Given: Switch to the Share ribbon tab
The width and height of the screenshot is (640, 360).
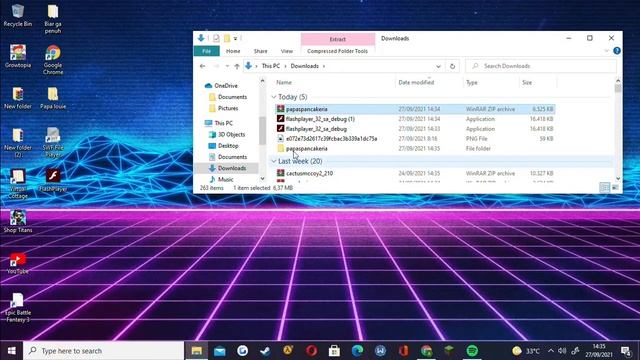Looking at the screenshot, I should point(260,51).
